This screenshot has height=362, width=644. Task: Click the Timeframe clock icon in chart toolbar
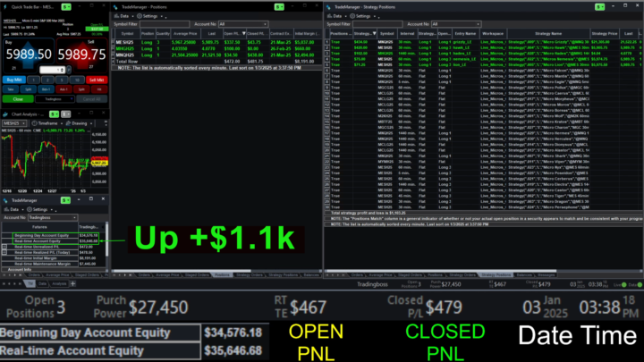35,123
